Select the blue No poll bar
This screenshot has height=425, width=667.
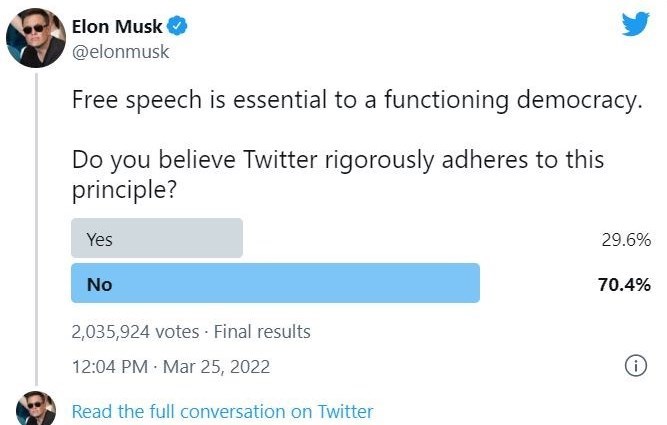coord(275,284)
